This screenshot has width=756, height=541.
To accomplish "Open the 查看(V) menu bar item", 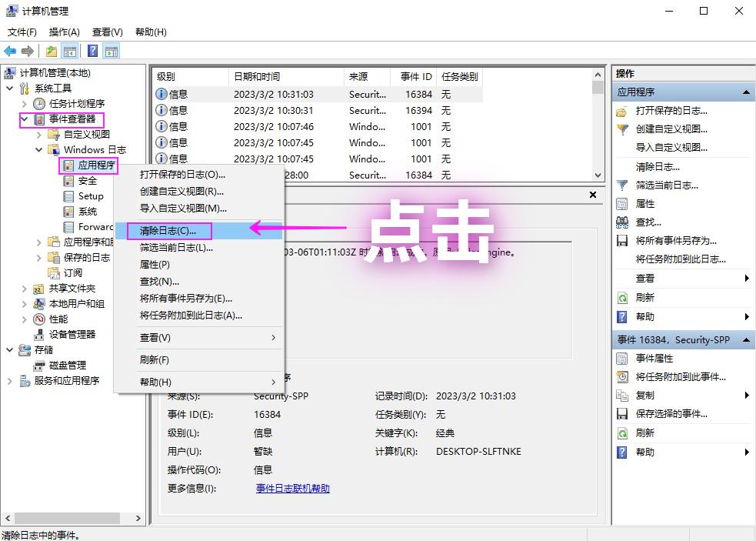I will 107,32.
